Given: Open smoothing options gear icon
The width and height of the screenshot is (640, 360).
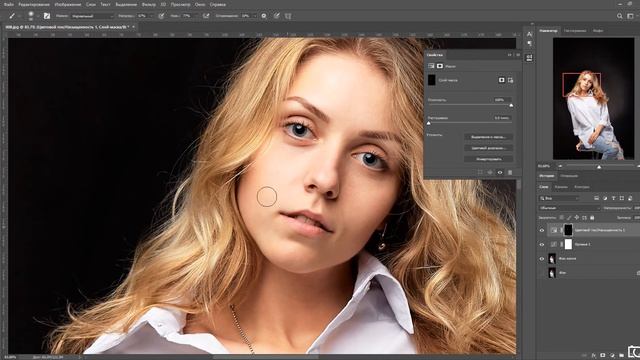Looking at the screenshot, I should (264, 16).
